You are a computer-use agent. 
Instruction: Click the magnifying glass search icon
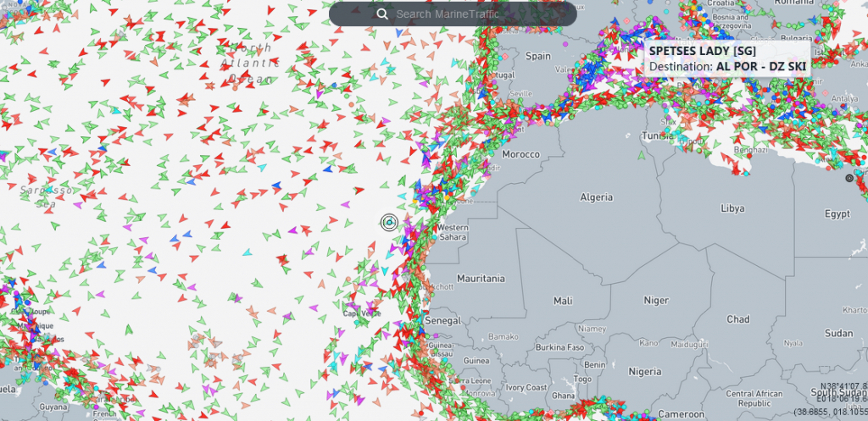coord(382,14)
